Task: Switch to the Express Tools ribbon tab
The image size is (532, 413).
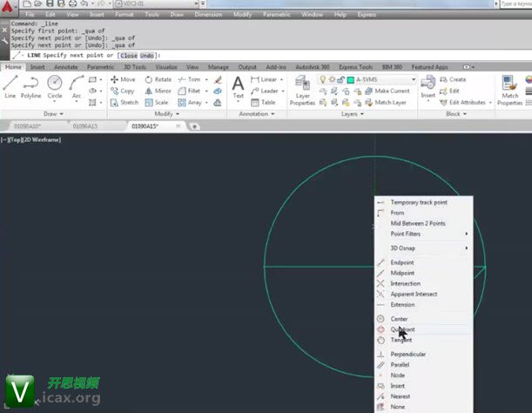Action: [355, 67]
